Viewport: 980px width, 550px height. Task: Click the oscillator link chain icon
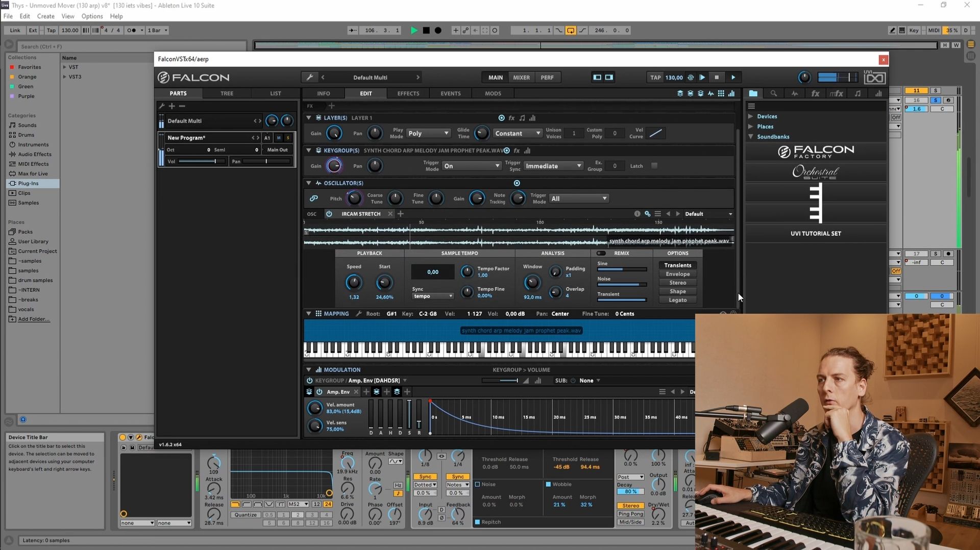point(314,198)
